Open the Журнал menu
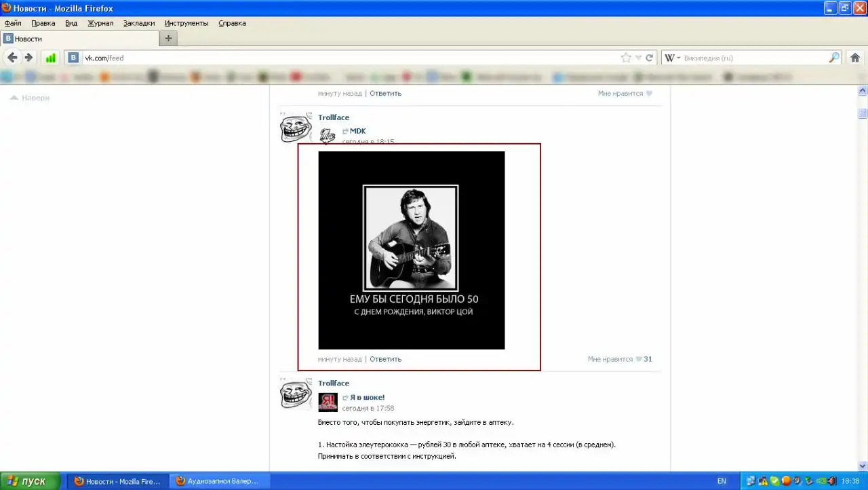The width and height of the screenshot is (868, 490). [x=100, y=23]
